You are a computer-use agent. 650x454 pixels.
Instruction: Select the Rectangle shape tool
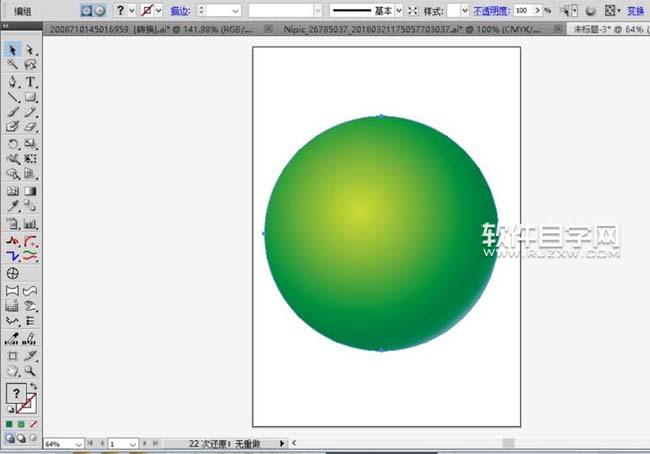(x=30, y=97)
